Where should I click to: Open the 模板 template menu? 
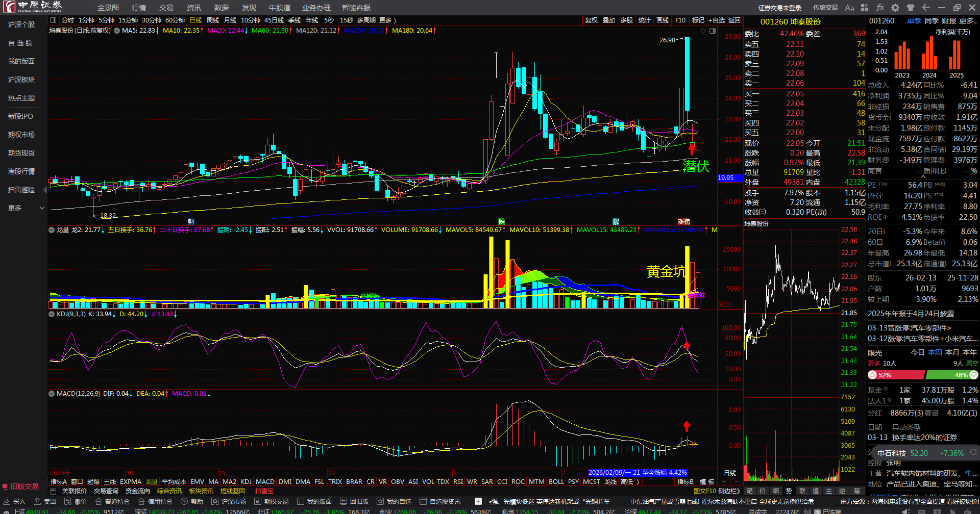pos(707,482)
